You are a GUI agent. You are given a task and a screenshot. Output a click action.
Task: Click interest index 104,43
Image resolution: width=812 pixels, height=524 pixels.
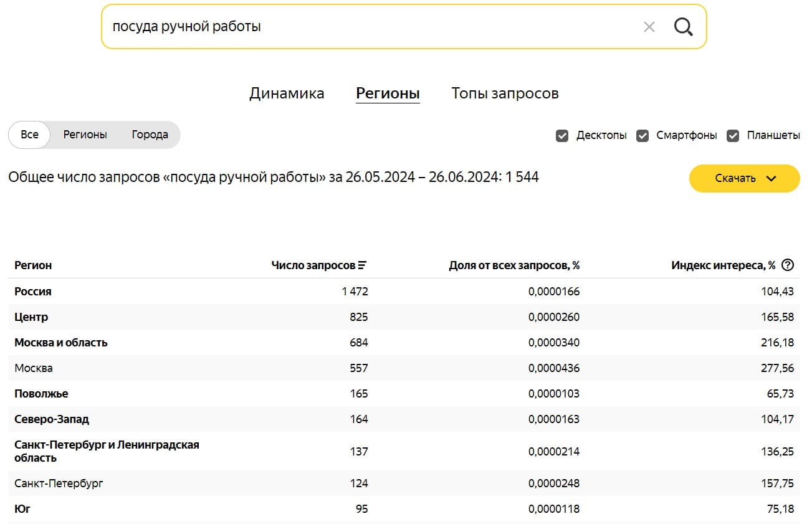[778, 292]
